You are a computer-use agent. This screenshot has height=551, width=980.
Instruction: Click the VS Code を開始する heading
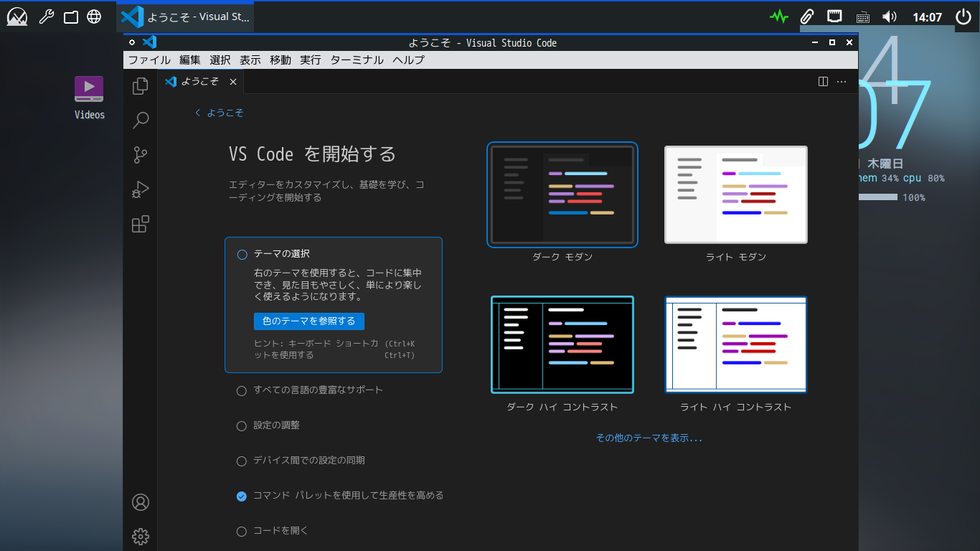tap(312, 154)
